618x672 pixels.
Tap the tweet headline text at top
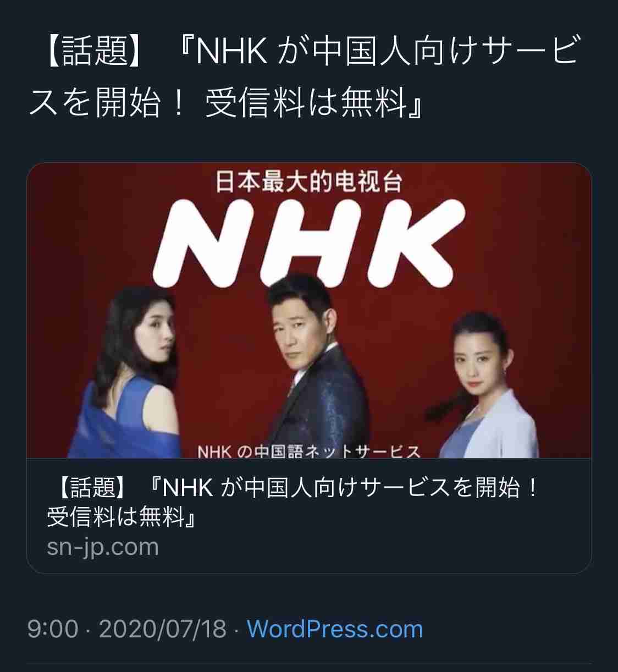[304, 76]
